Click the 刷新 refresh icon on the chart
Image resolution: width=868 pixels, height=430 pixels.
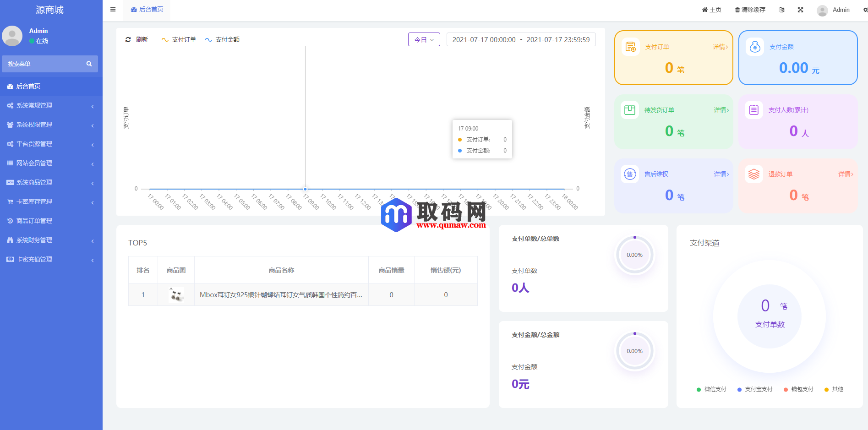[128, 39]
